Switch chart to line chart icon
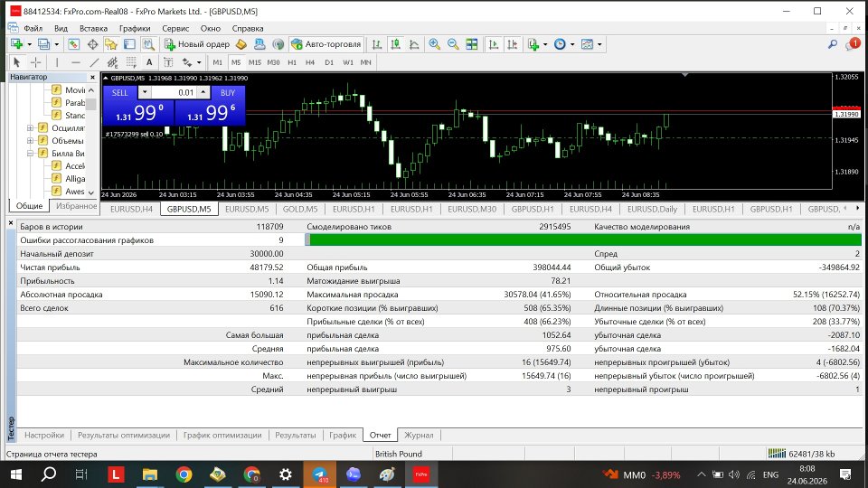This screenshot has width=868, height=488. 414,44
